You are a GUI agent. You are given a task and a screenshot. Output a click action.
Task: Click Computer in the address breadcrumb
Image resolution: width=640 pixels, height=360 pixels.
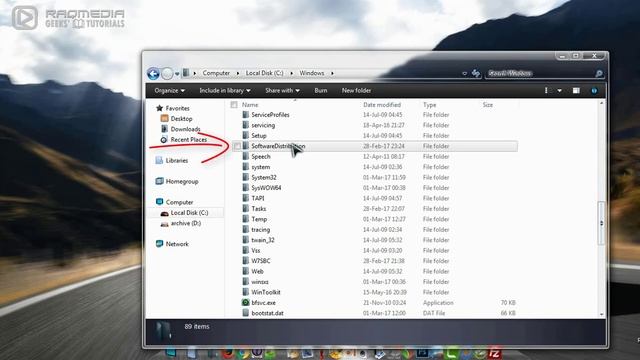coord(216,73)
